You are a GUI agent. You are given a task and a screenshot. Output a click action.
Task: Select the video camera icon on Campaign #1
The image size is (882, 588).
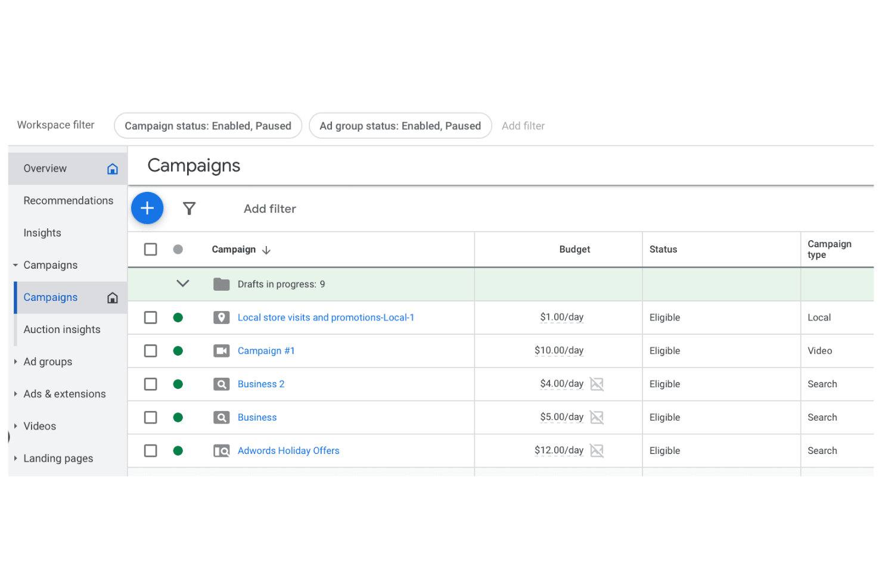(221, 350)
